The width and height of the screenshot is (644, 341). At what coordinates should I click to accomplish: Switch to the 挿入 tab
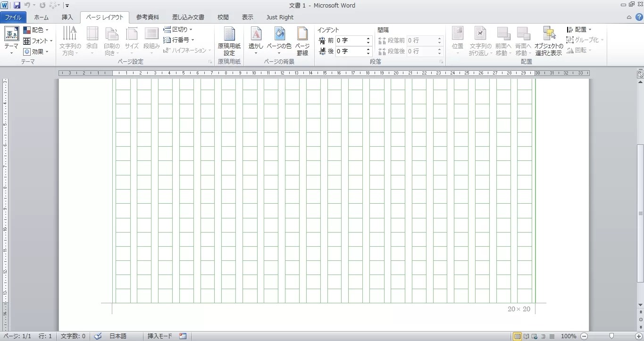67,17
